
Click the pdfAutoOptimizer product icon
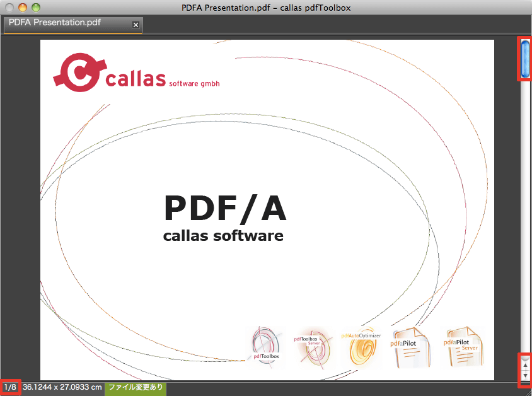361,347
